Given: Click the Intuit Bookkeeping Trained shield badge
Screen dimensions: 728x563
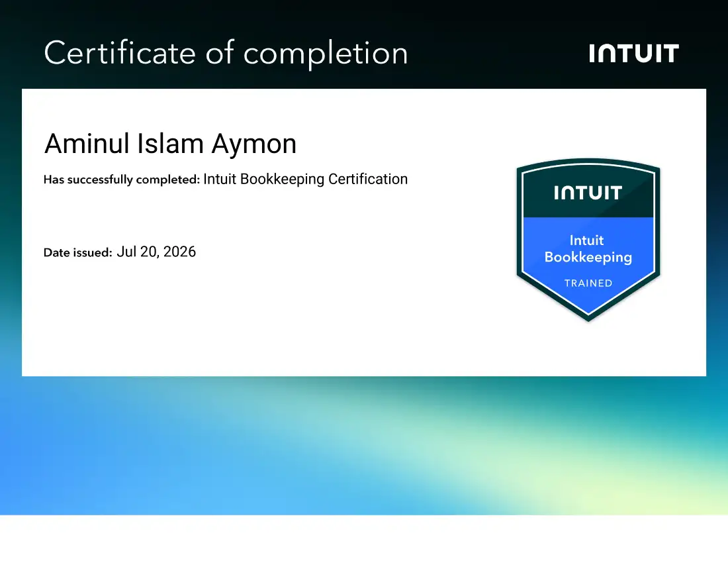Looking at the screenshot, I should [588, 240].
